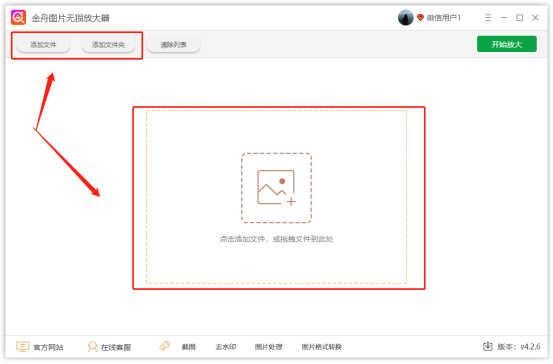Open the 图片处理 tool link
The width and height of the screenshot is (553, 364).
point(269,347)
